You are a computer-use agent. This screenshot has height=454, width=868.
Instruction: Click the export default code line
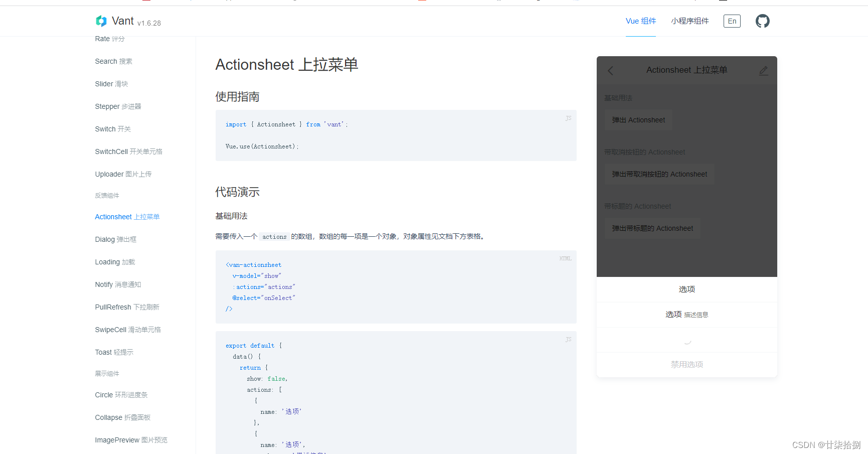(254, 346)
